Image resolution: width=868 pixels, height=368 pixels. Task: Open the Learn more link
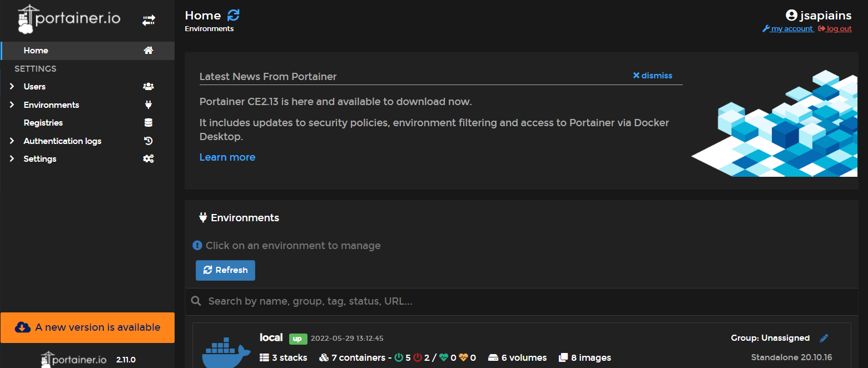(227, 157)
